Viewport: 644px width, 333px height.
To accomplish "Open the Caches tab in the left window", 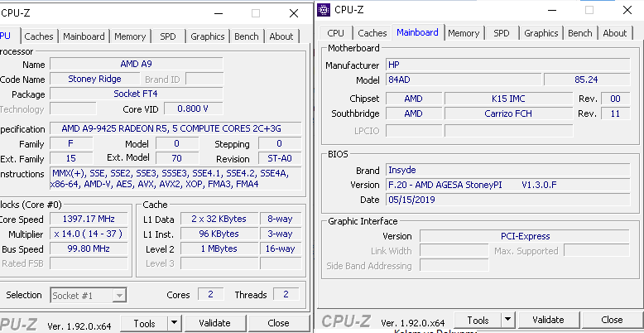I will [x=39, y=36].
